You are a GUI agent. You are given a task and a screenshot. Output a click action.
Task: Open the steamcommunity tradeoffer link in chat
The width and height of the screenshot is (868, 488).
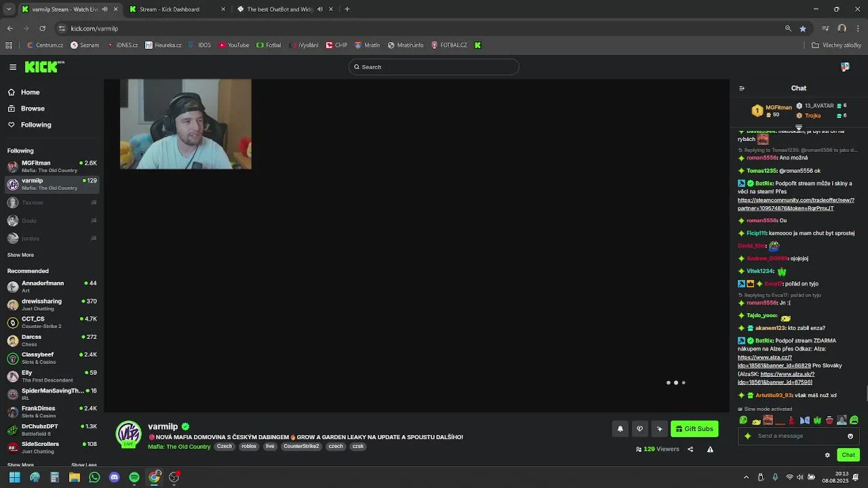(x=795, y=204)
